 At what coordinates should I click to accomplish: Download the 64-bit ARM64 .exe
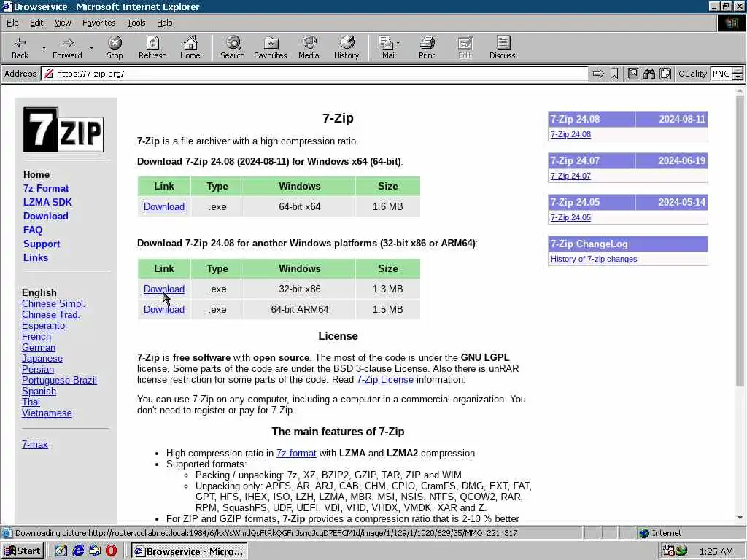(164, 309)
